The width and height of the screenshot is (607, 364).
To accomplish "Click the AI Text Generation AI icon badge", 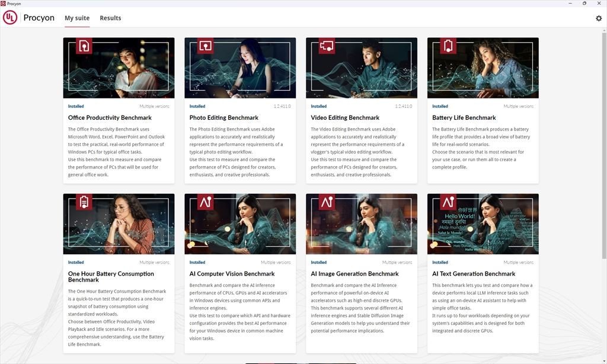I will click(448, 202).
